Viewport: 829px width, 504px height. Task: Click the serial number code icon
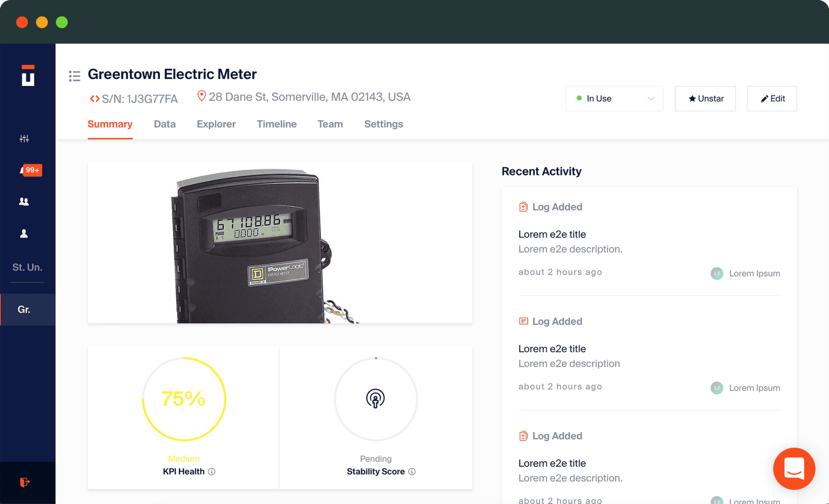[x=95, y=99]
